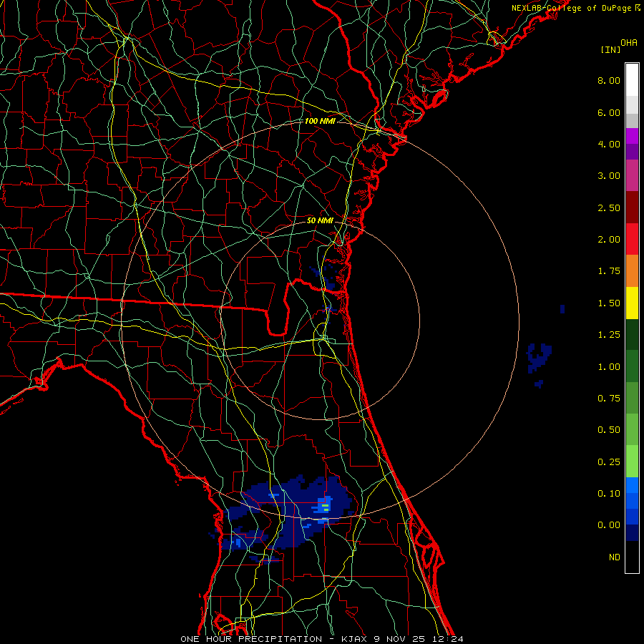Click the 2.50 legend value

click(x=609, y=208)
